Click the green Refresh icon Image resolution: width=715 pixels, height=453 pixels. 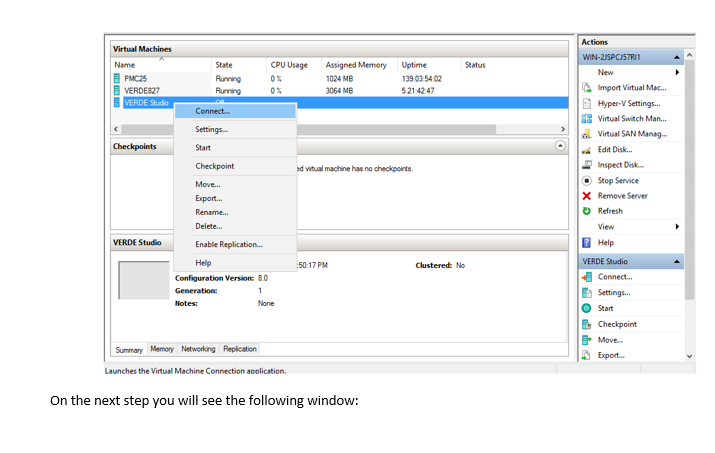click(586, 211)
